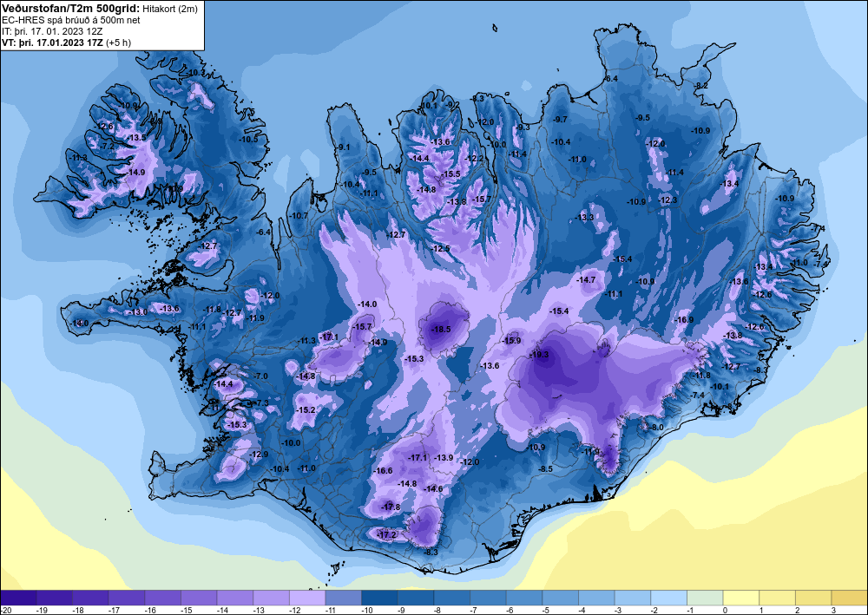Screen dimensions: 868x615
Task: Click the -7.2 temperature value on the map
Action: point(108,146)
